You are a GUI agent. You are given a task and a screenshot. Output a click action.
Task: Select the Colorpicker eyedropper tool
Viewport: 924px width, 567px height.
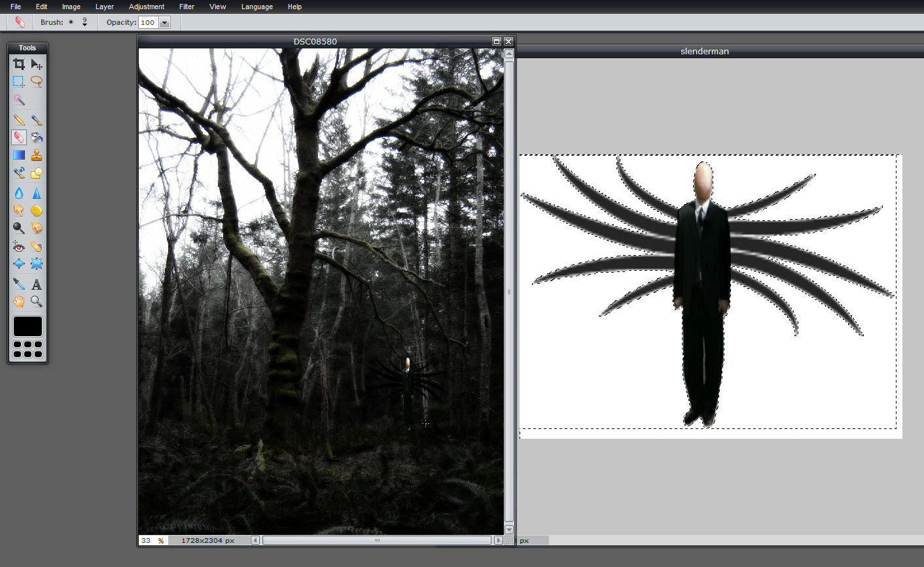19,284
